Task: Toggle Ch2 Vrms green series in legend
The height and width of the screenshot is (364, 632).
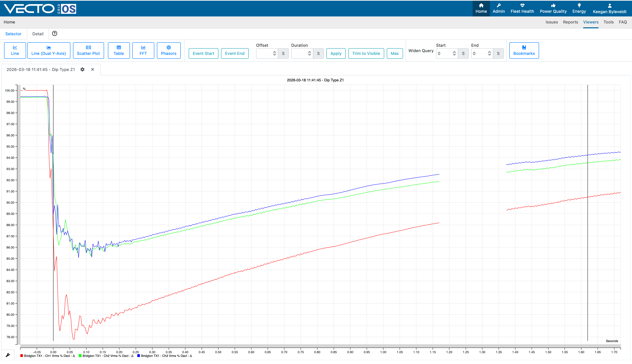Action: [106, 356]
